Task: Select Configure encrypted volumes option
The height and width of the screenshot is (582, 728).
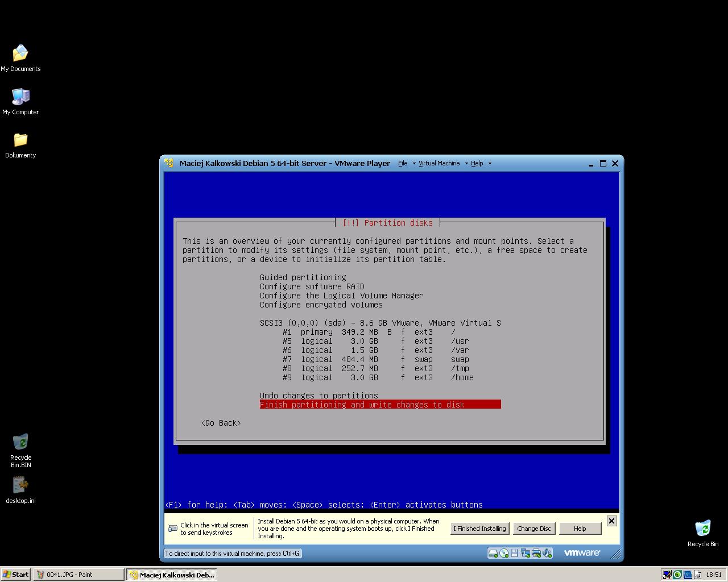Action: 321,305
